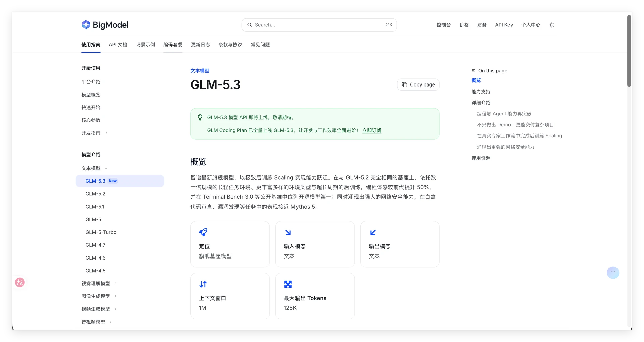Open the 常见问题 tab

[260, 45]
